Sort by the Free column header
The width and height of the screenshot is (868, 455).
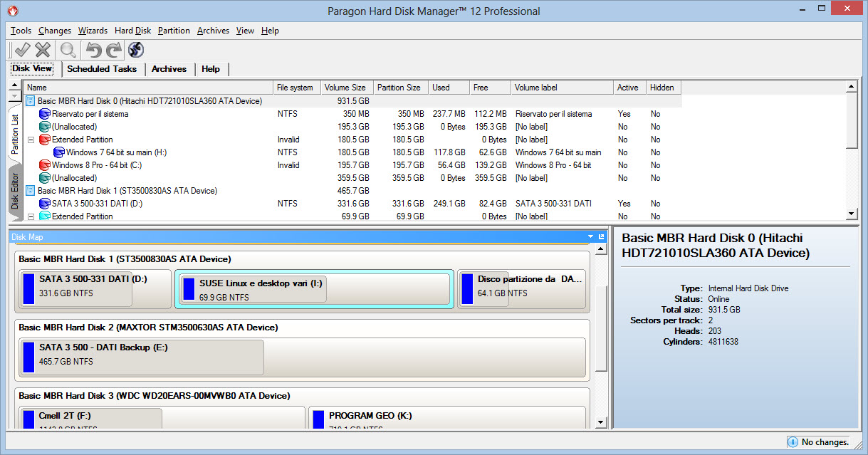coord(490,88)
